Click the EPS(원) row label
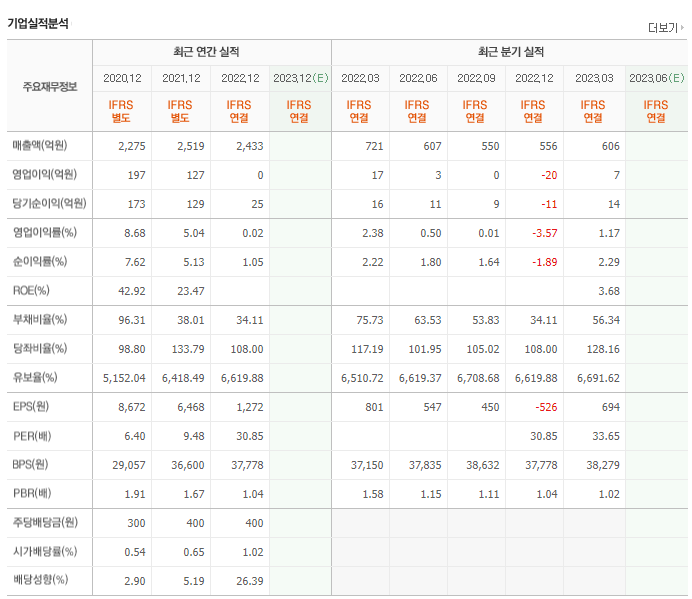692x599 pixels. pos(30,406)
